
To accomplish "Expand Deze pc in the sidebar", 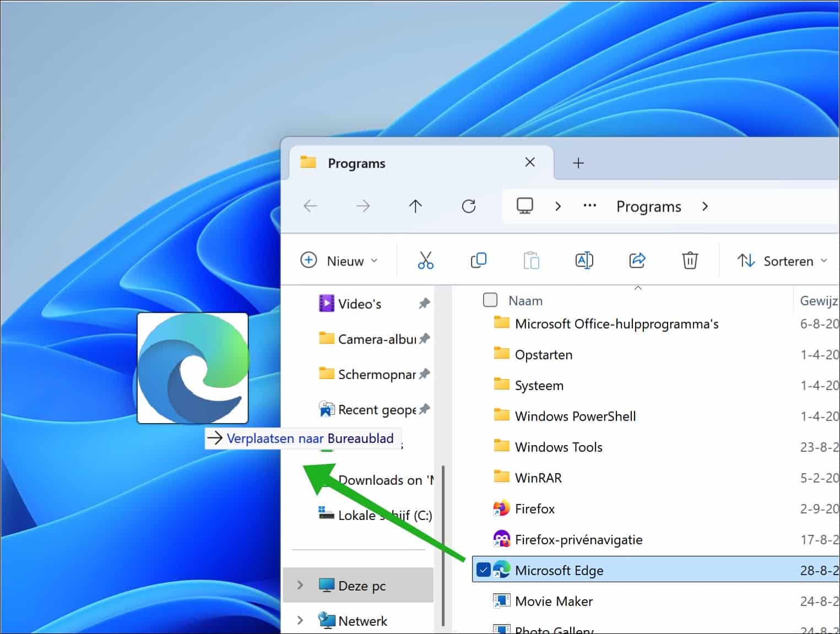I will 300,586.
